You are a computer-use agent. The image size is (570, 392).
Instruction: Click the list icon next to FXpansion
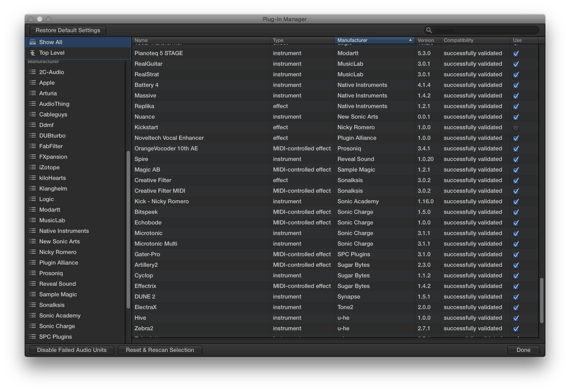(x=32, y=157)
